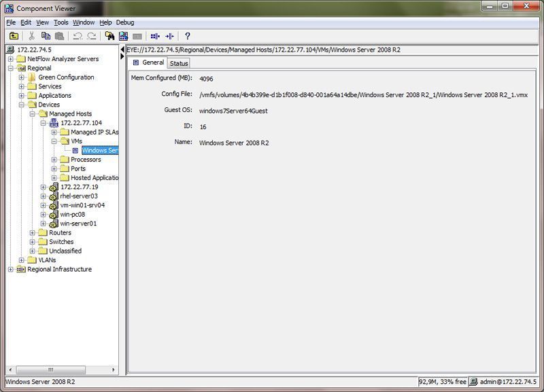Click the Component Viewer title bar app icon

(9, 8)
